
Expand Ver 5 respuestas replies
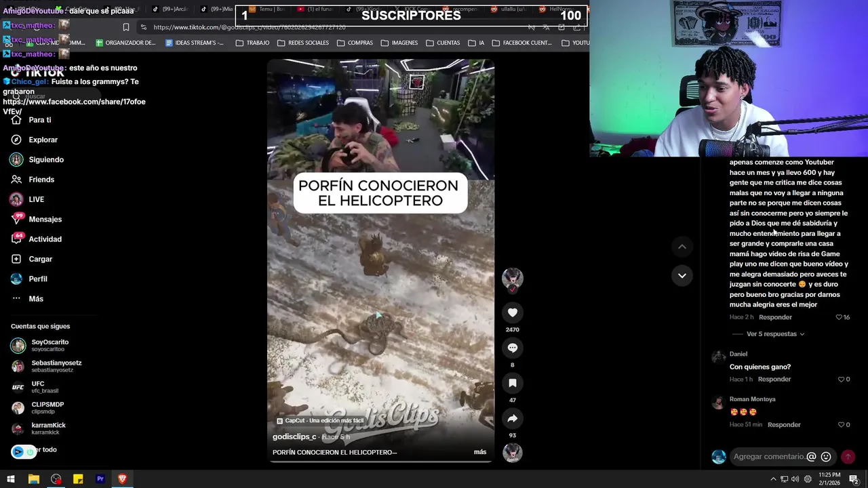click(775, 334)
